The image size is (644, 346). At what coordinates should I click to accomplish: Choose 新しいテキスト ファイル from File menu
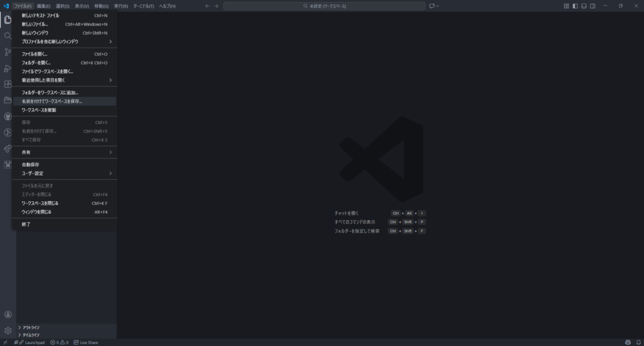click(40, 15)
